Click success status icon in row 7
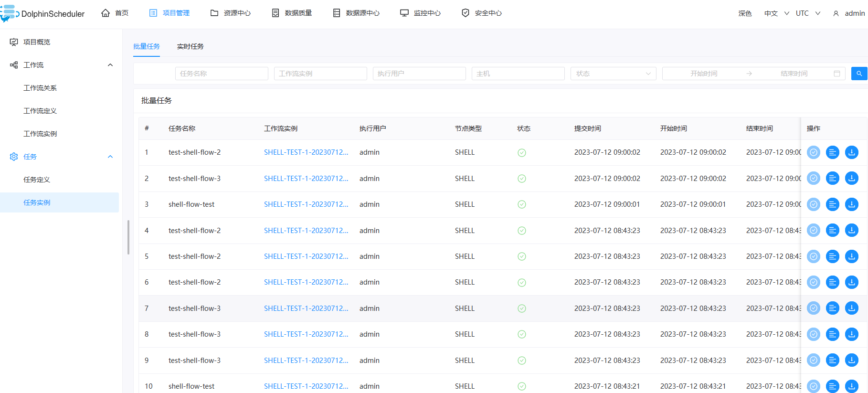Screen dimensions: 868x393 522,308
